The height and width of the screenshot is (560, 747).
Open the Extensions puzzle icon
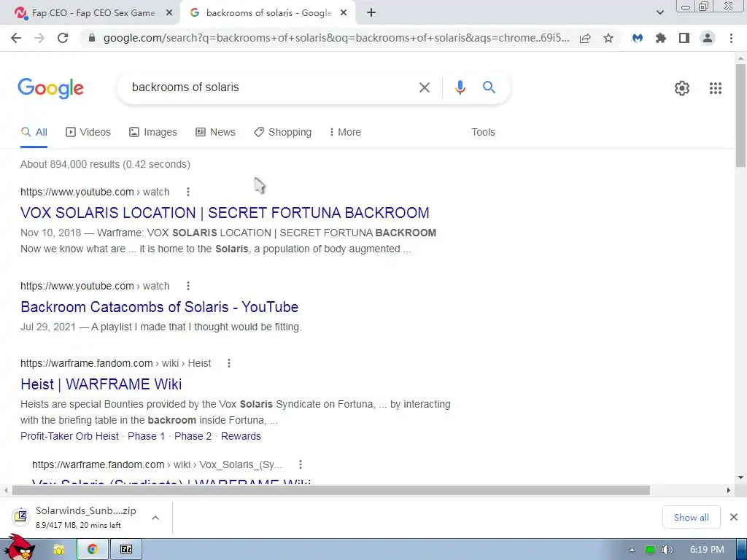661,38
